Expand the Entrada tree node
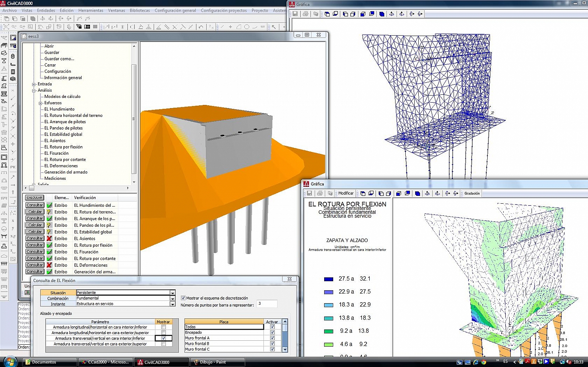The width and height of the screenshot is (588, 367). point(34,84)
